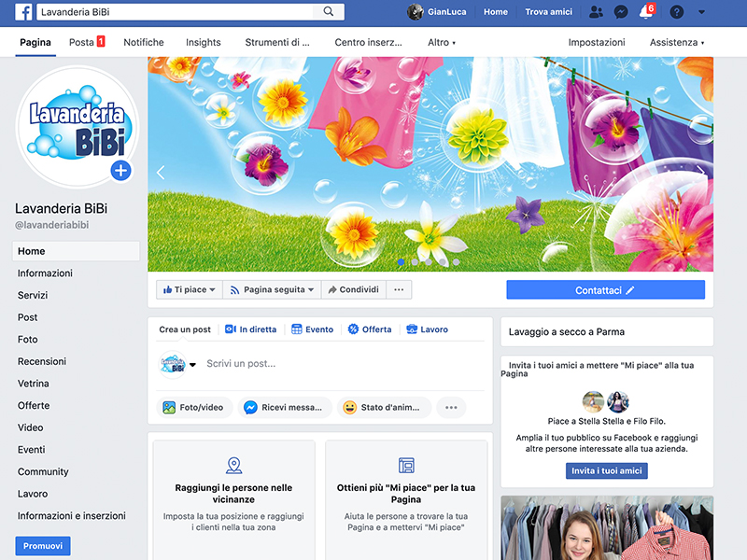Click Invita i tuoi amici button
This screenshot has width=747, height=560.
pyautogui.click(x=606, y=470)
